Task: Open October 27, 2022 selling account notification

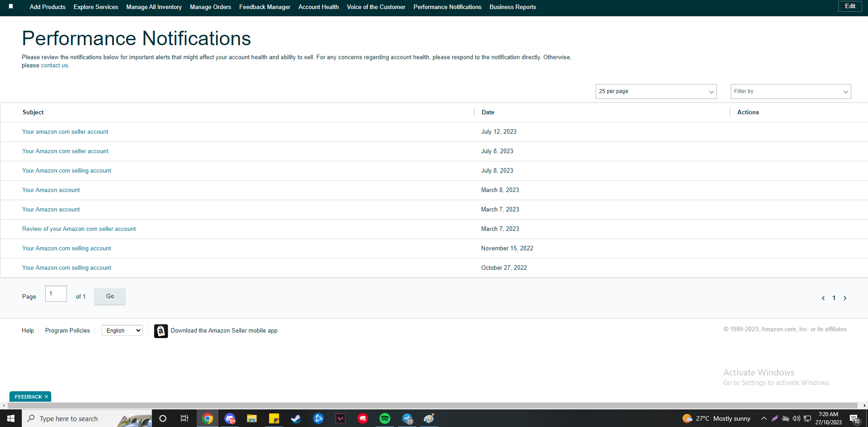Action: (x=66, y=268)
